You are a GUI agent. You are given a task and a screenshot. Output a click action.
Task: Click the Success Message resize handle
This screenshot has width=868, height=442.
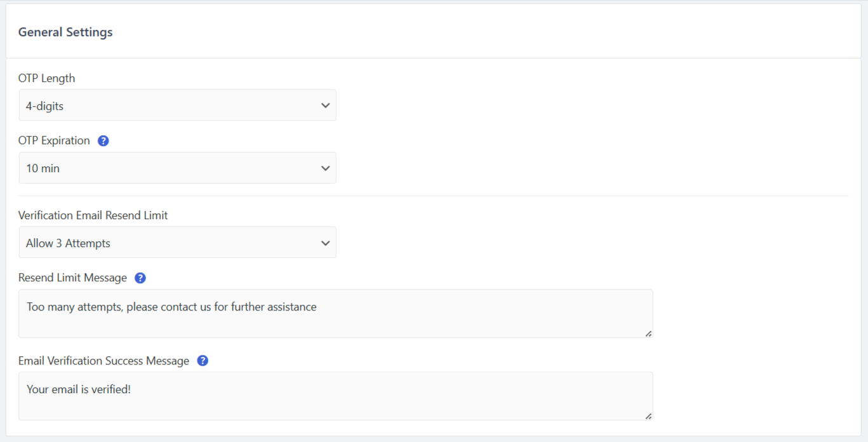[648, 415]
